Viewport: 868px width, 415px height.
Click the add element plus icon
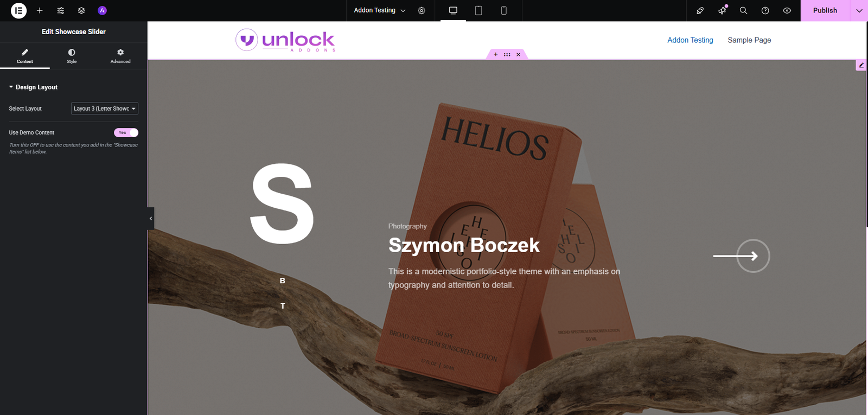pyautogui.click(x=40, y=10)
